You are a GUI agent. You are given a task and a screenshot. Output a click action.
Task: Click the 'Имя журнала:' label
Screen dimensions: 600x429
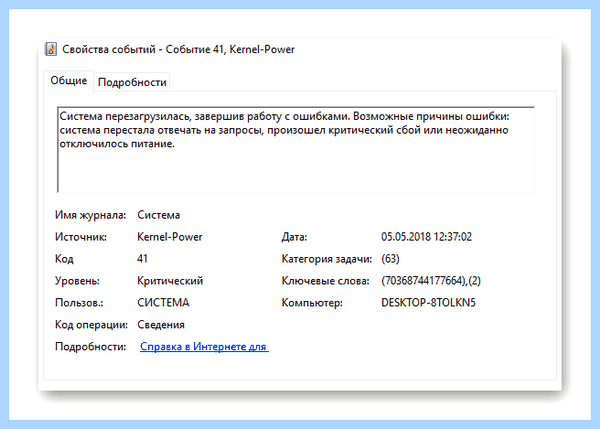coord(90,215)
